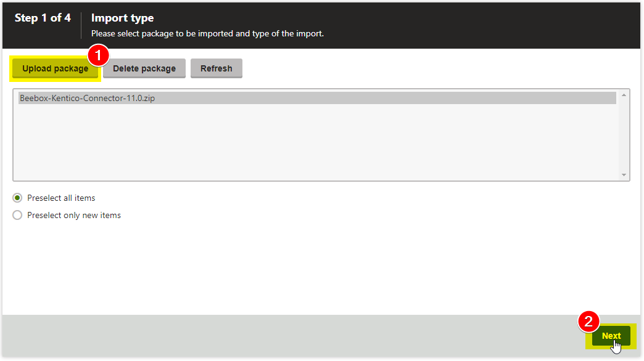Click the 'Preselect all items' label text
This screenshot has width=644, height=361.
tap(61, 198)
